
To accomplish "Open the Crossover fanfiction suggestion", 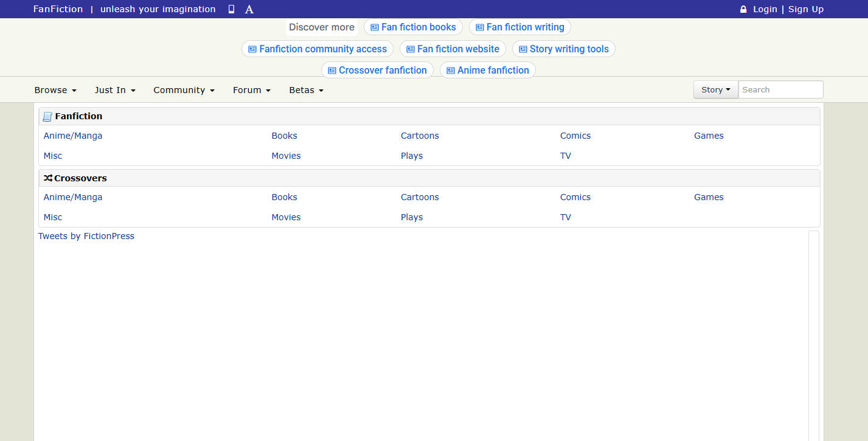I will (377, 71).
